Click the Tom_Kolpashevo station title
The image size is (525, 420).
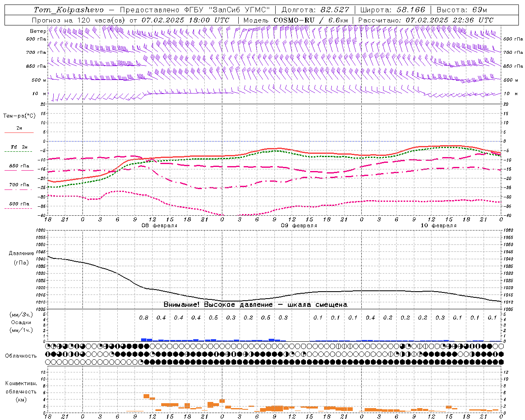[x=68, y=10]
